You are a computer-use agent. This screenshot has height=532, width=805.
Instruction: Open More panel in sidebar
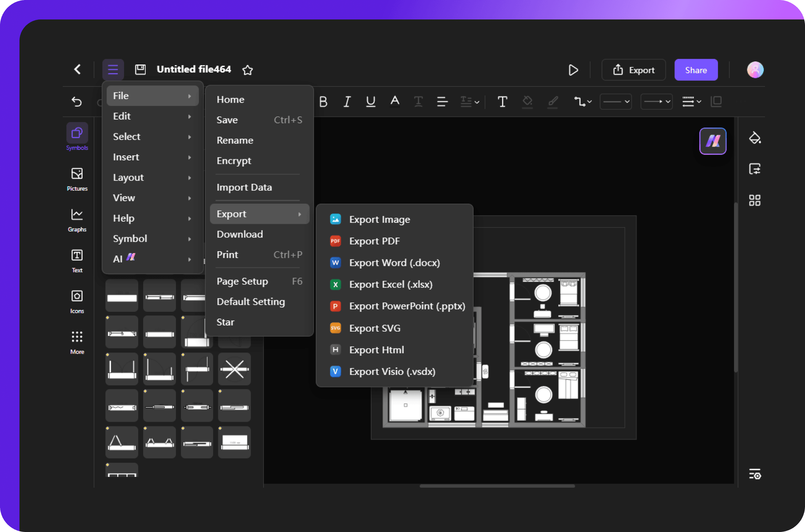77,342
